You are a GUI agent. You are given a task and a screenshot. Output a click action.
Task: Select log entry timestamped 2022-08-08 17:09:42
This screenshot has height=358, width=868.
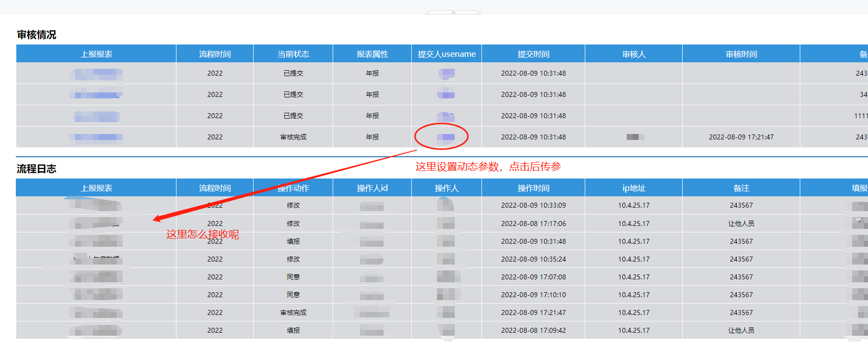[x=442, y=330]
